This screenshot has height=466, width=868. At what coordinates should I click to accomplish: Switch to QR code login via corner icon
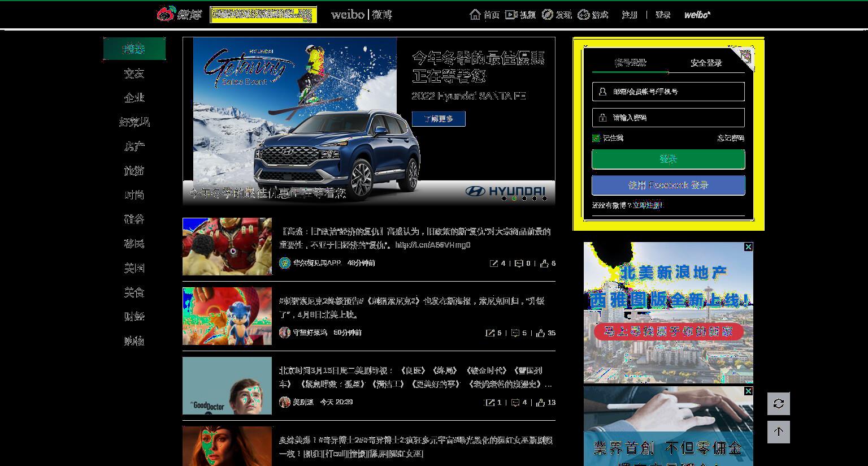[x=746, y=55]
